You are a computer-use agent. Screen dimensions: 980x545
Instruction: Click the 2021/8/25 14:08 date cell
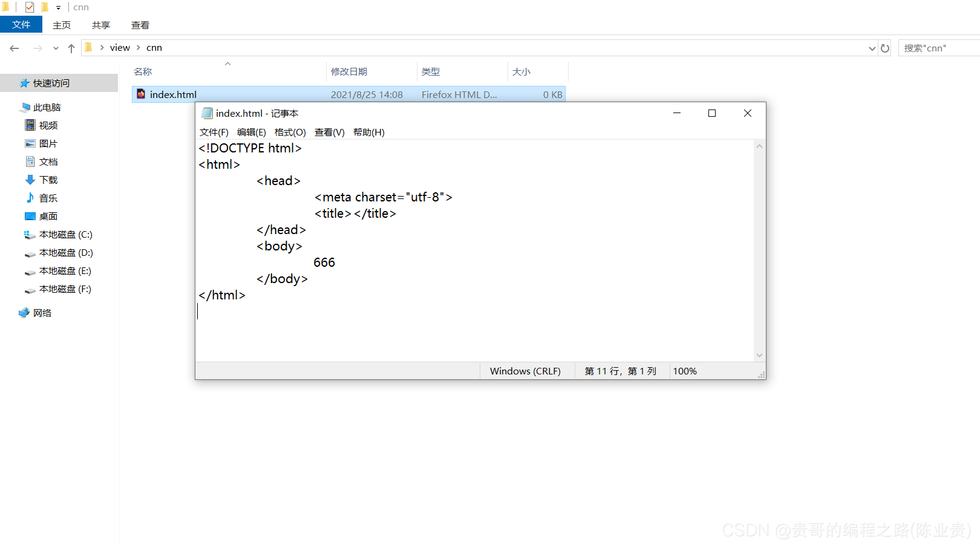tap(367, 94)
